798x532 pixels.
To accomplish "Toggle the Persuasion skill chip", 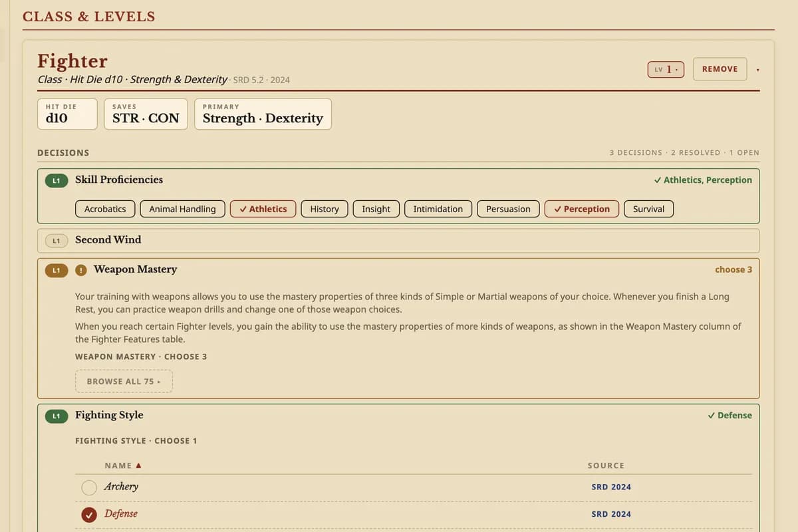I will [x=508, y=209].
